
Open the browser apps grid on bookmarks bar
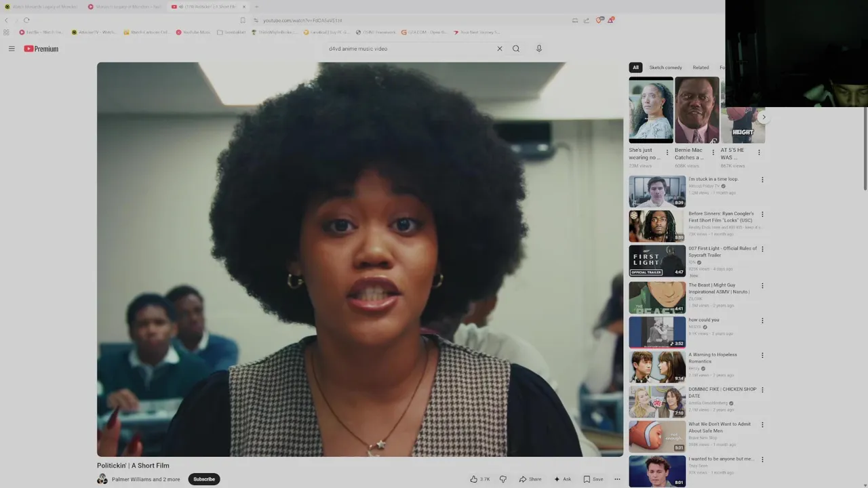click(x=7, y=32)
